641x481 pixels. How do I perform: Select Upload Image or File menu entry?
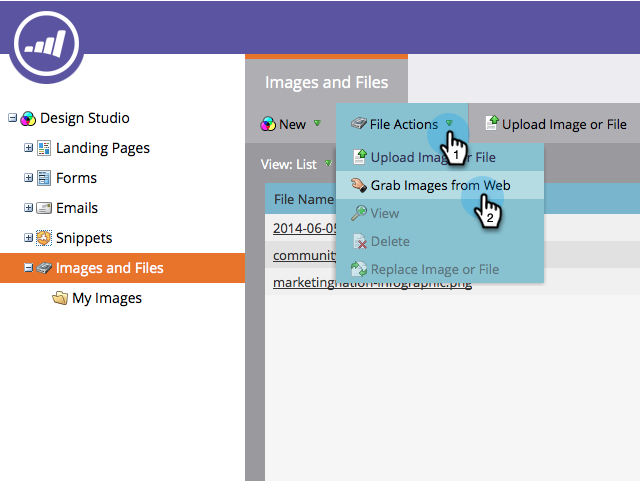(432, 157)
